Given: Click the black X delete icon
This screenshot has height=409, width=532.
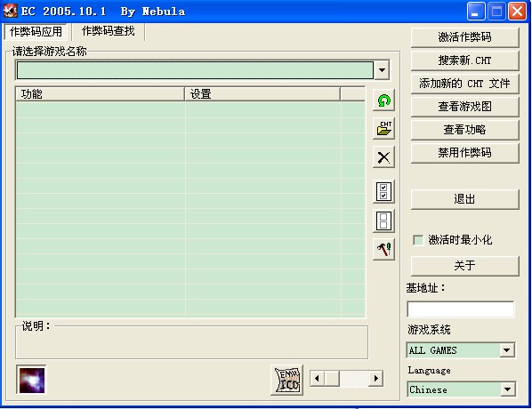Looking at the screenshot, I should click(383, 157).
